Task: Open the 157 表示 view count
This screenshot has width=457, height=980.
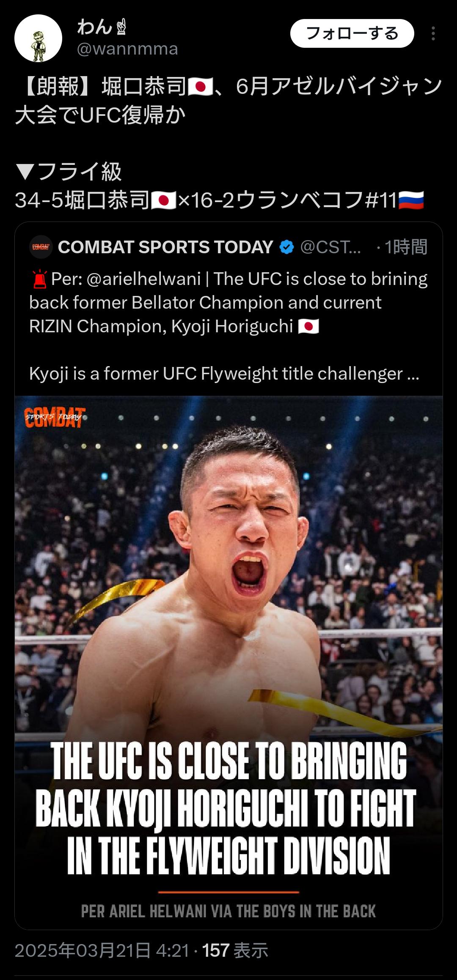Action: 235,950
